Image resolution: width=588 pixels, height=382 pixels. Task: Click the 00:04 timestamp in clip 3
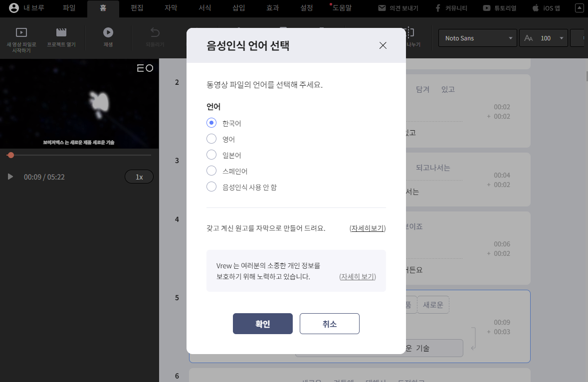click(502, 176)
